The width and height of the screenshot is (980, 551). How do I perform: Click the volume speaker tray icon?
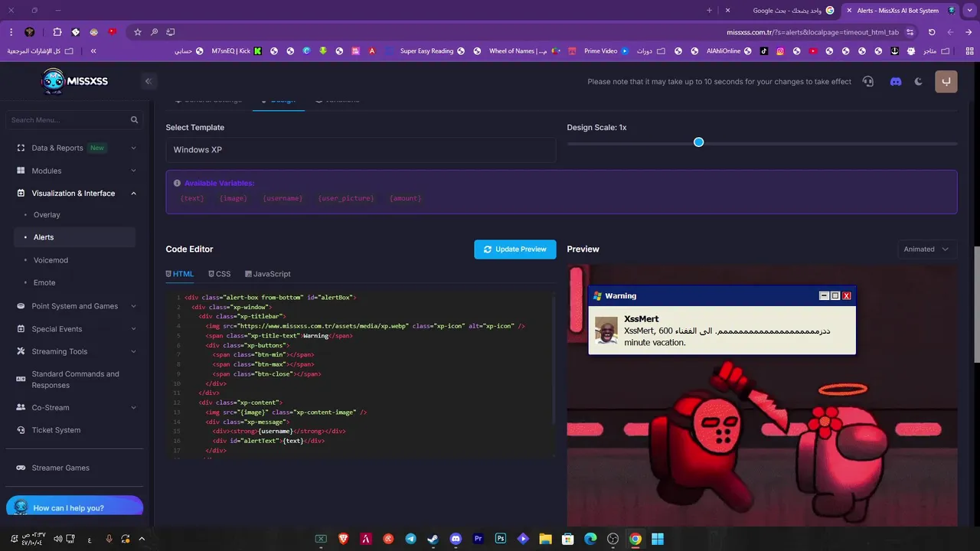point(57,539)
